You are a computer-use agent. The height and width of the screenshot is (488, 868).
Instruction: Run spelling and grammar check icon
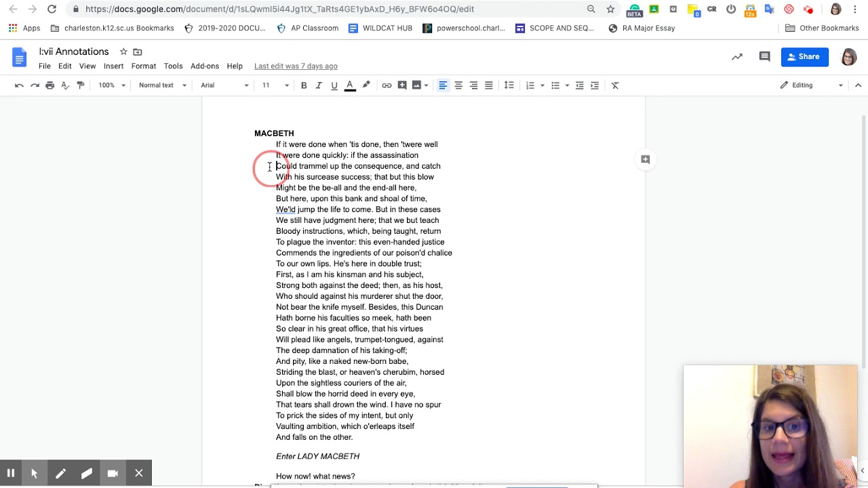[x=65, y=85]
